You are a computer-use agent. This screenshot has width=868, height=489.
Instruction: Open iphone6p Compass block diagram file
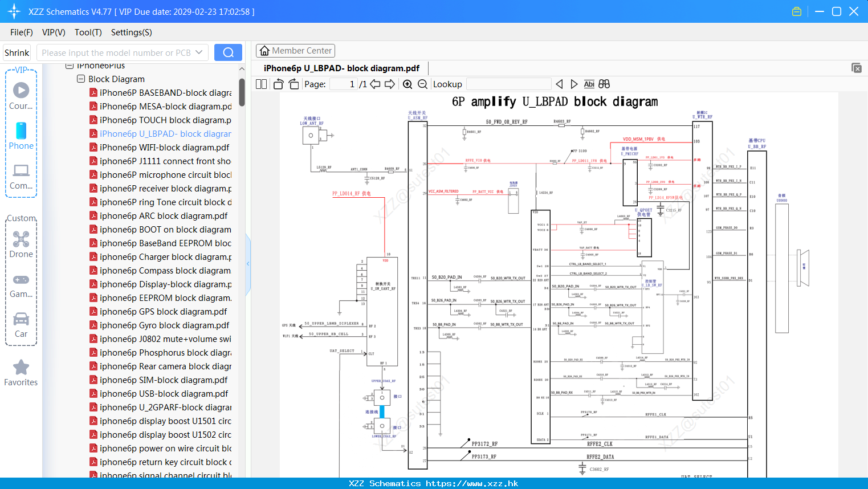tap(160, 271)
